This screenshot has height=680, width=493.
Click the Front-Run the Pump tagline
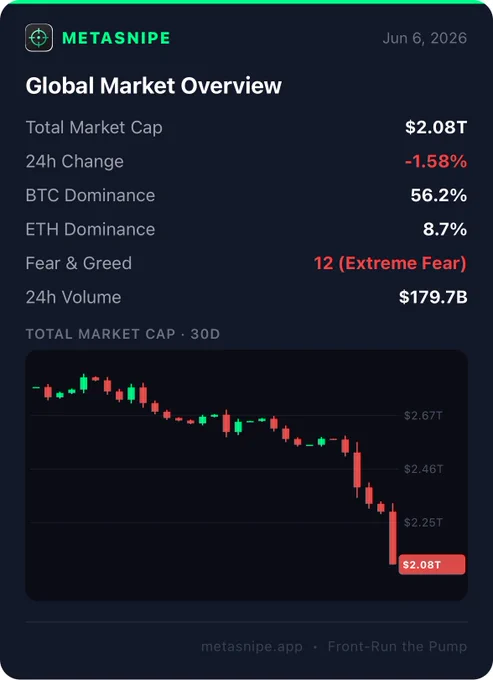tap(397, 646)
